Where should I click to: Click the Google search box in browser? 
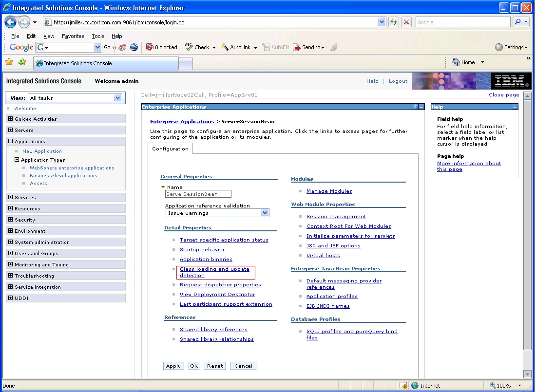tap(463, 22)
